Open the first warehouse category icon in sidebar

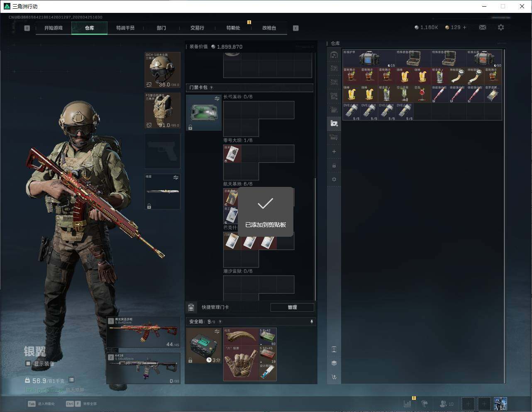[334, 55]
